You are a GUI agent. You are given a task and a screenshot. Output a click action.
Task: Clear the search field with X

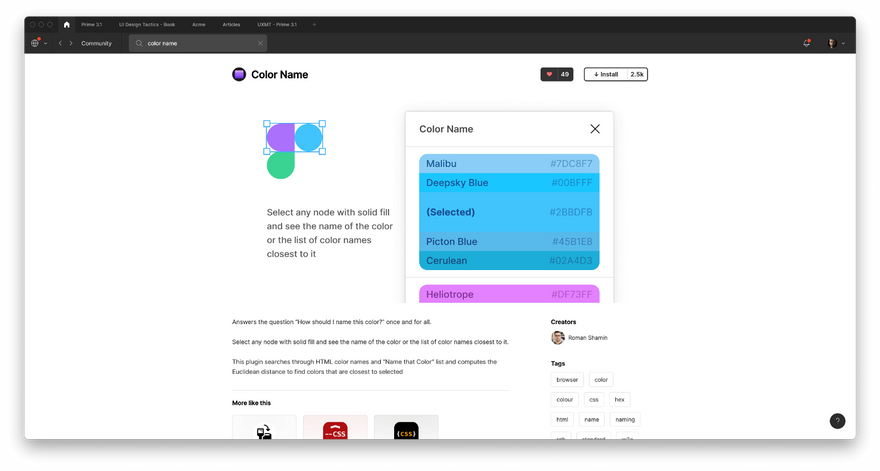260,43
